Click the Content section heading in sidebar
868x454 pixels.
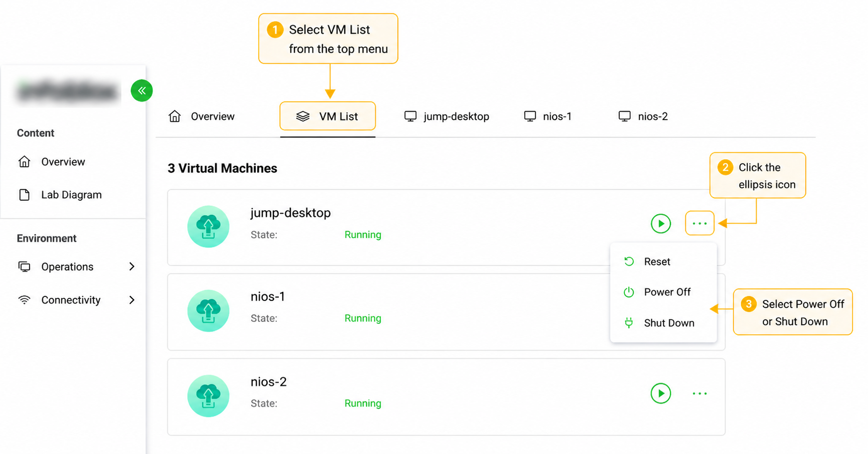pyautogui.click(x=36, y=133)
